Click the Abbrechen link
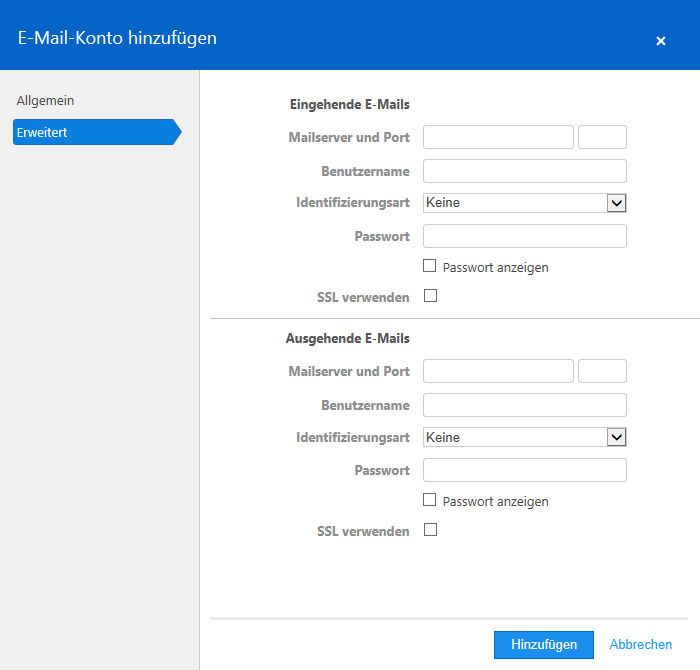This screenshot has height=670, width=700. (641, 644)
